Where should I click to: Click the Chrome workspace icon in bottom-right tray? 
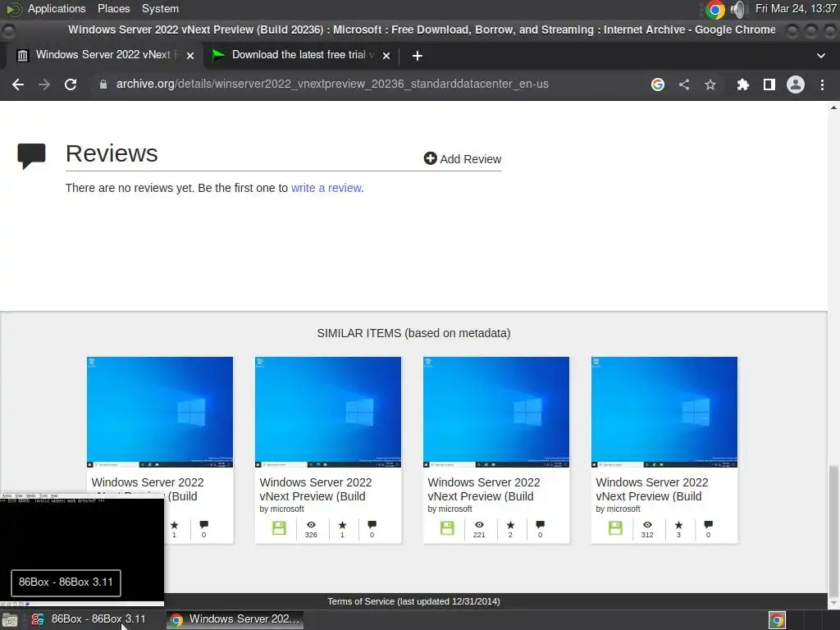(x=777, y=620)
